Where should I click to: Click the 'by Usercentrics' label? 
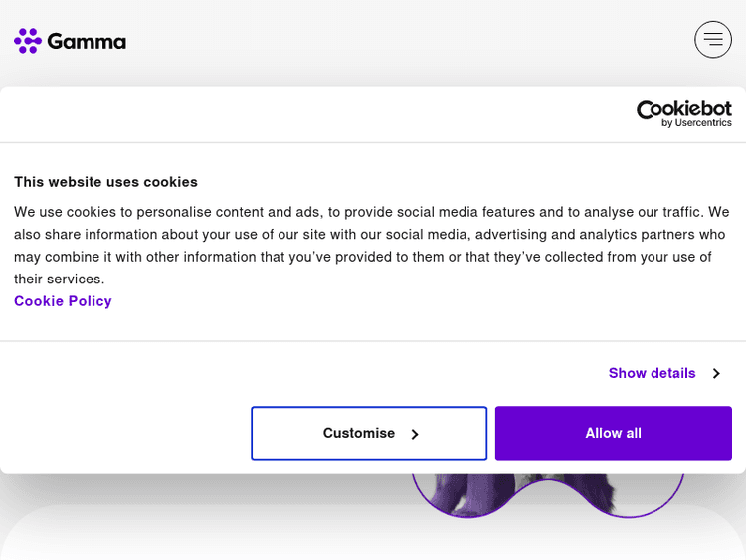(696, 123)
